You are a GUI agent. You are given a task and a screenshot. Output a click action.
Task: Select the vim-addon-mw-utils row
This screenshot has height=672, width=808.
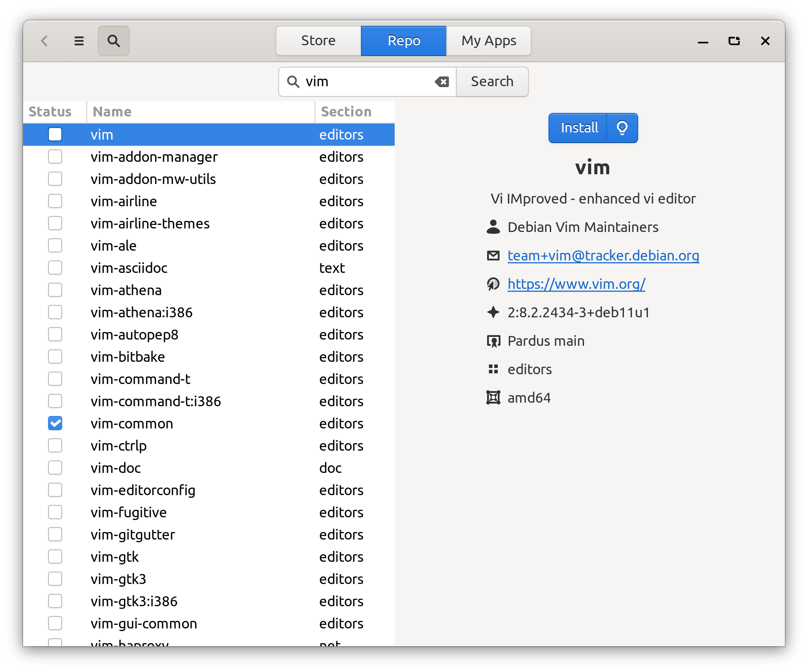[x=209, y=179]
